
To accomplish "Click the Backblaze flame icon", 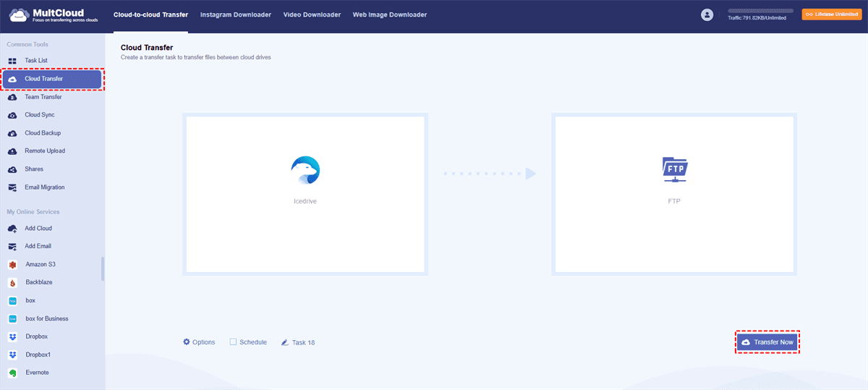I will coord(12,283).
